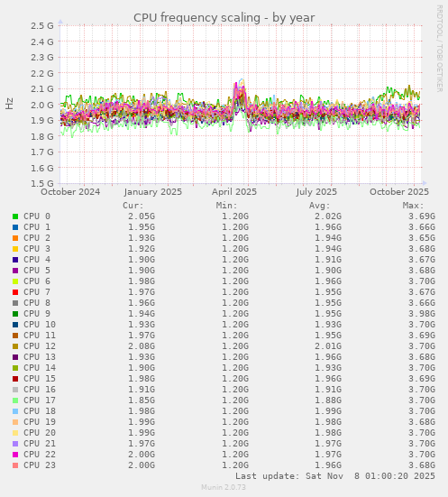Select the 'CPU 15' legend label
The width and height of the screenshot is (448, 497).
click(x=40, y=379)
